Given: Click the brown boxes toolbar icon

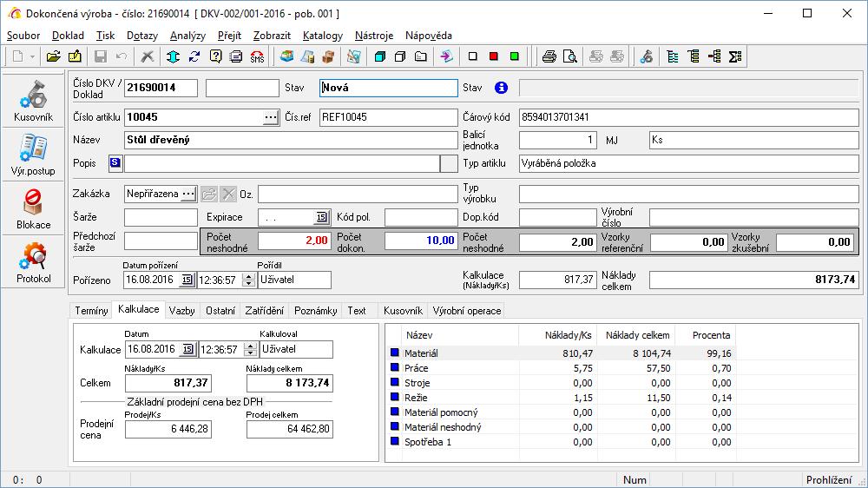Looking at the screenshot, I should (x=329, y=56).
